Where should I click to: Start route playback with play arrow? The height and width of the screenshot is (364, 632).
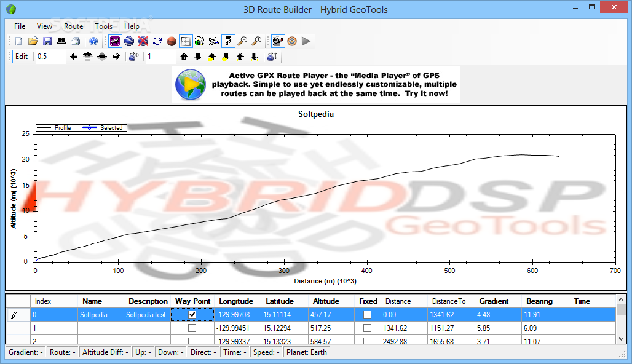306,41
